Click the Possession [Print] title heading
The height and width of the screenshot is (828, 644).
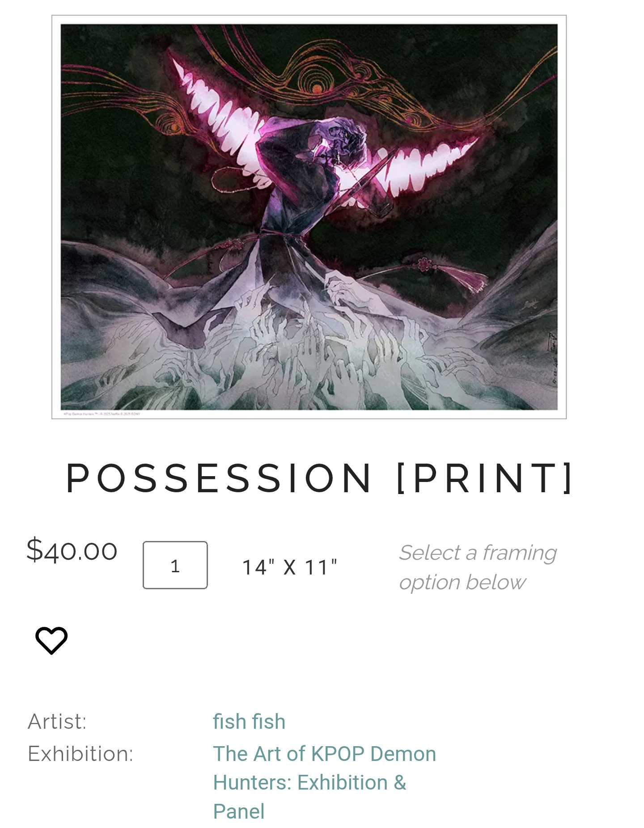[320, 478]
